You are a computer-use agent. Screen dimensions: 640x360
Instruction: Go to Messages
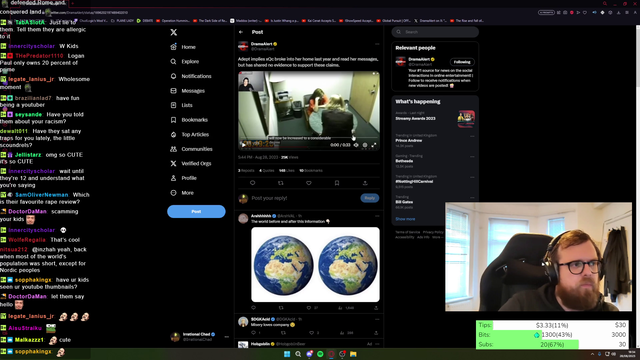pos(188,91)
